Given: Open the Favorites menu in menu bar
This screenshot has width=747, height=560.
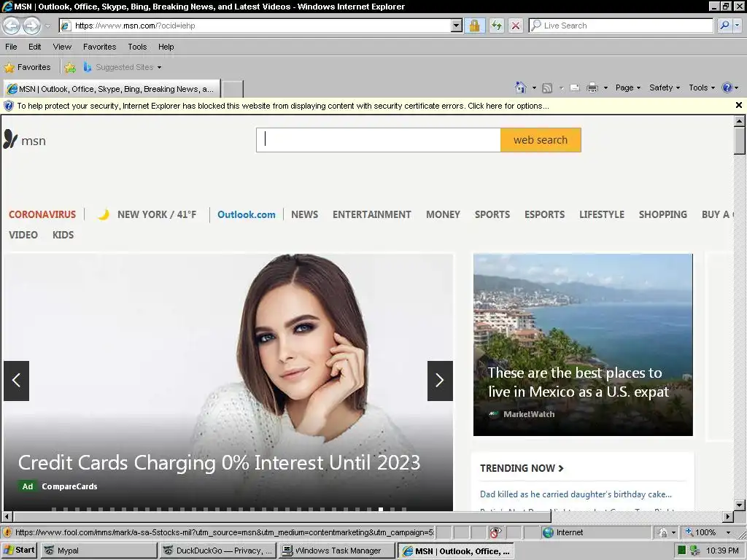Looking at the screenshot, I should click(x=99, y=47).
